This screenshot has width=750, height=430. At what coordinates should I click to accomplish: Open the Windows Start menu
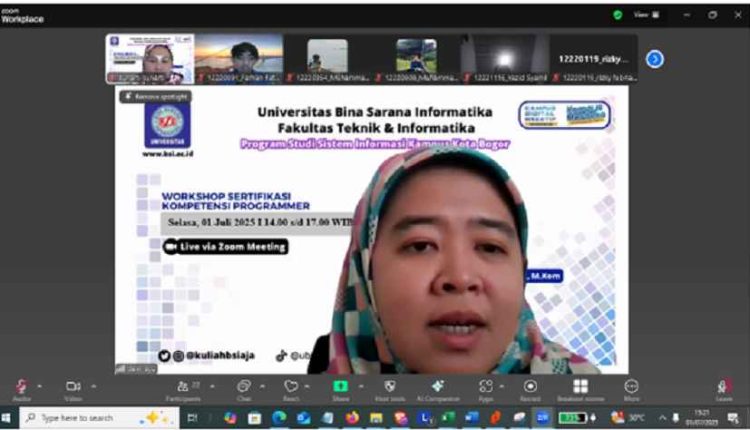tap(6, 418)
